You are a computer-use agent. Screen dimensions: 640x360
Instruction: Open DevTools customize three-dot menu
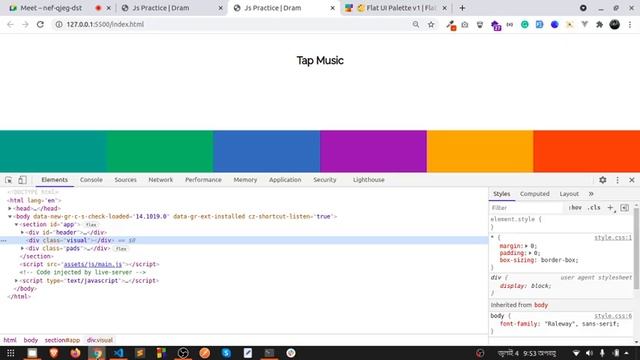pyautogui.click(x=618, y=180)
